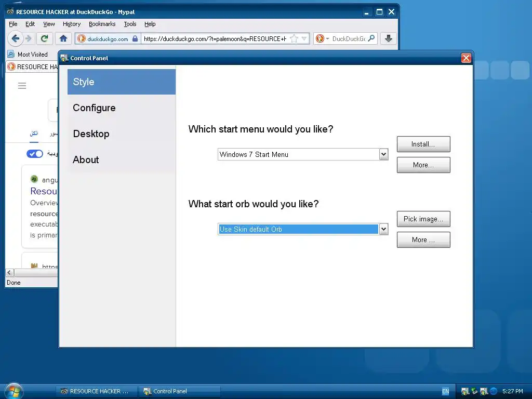
Task: Expand the Use Skin default Orb dropdown
Action: (384, 229)
